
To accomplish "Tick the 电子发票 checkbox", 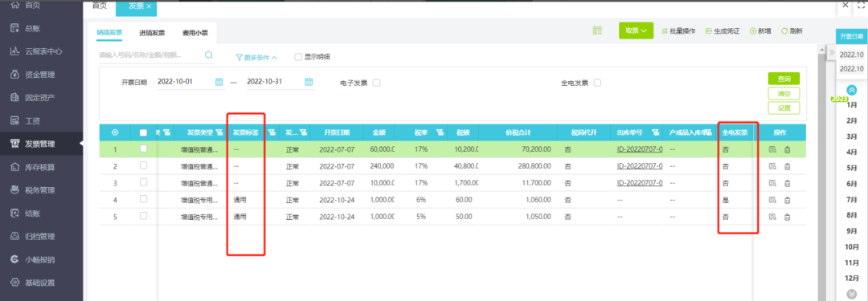I will coord(376,83).
